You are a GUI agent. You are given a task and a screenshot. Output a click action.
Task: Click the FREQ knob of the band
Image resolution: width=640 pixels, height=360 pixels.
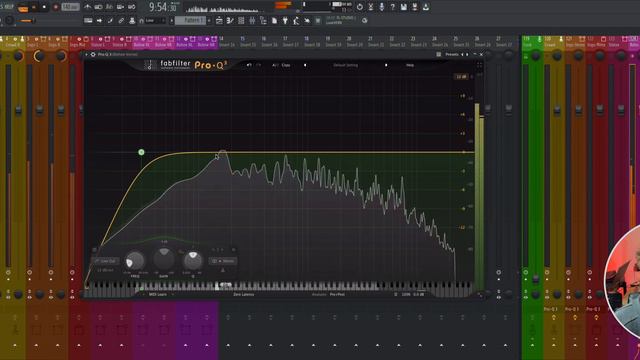pos(135,260)
